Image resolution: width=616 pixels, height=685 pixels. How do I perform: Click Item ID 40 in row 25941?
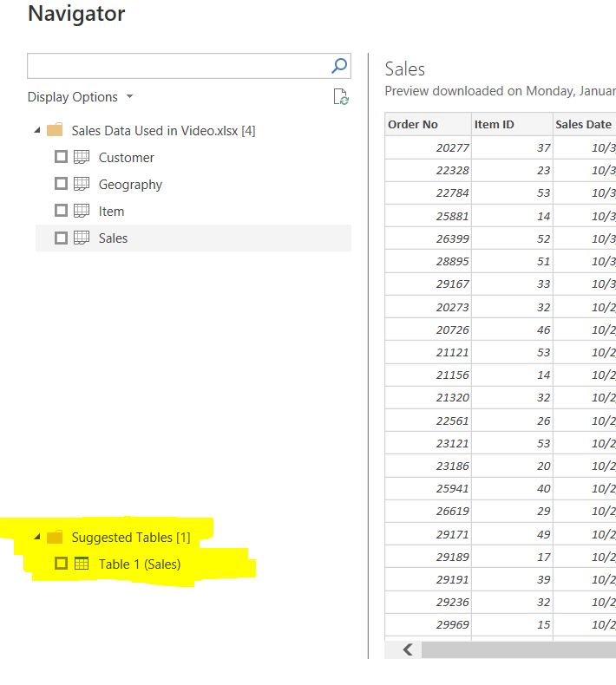pyautogui.click(x=512, y=489)
